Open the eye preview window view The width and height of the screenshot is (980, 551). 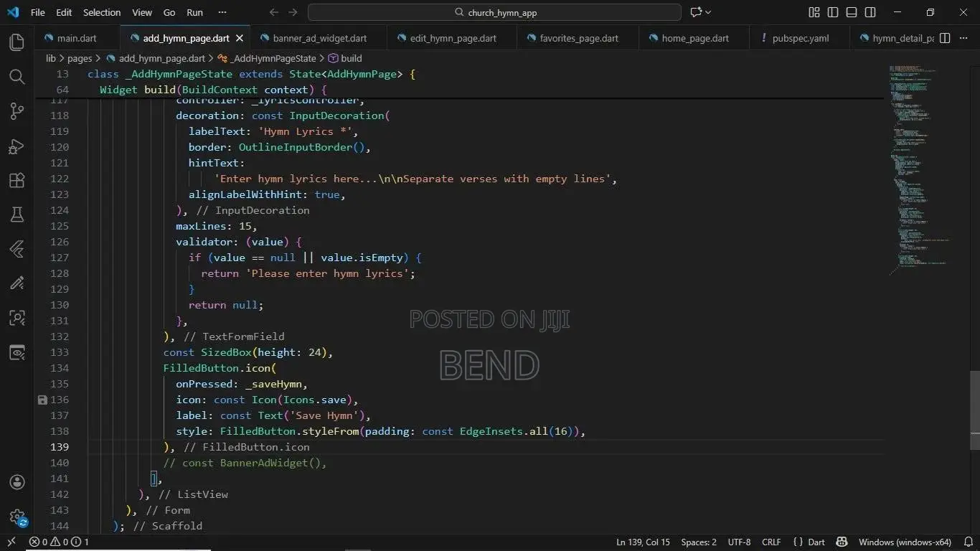pos(17,352)
